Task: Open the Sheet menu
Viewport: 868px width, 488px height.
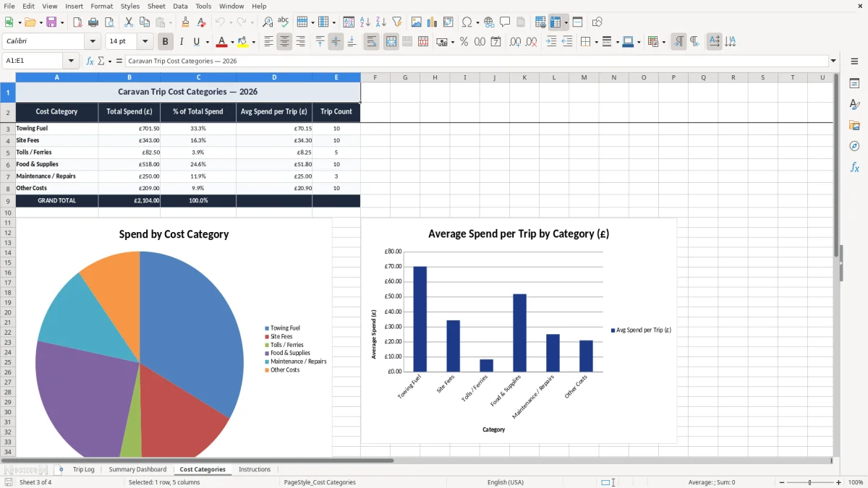Action: (156, 6)
